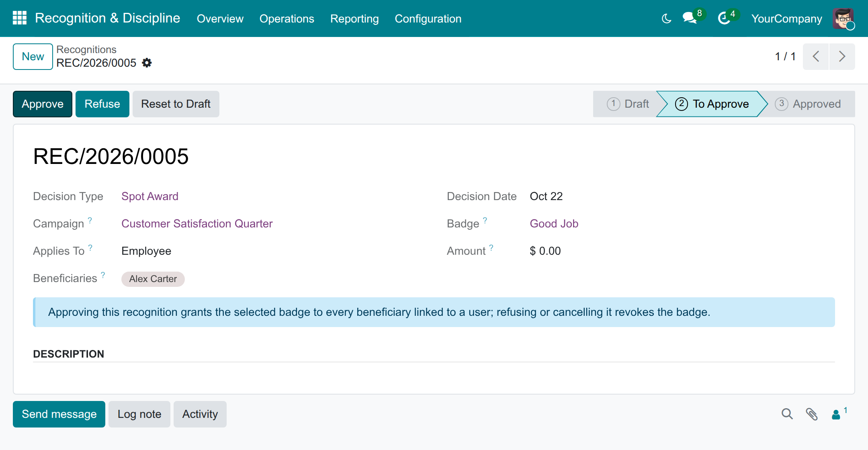Create a New recognition record

[33, 57]
